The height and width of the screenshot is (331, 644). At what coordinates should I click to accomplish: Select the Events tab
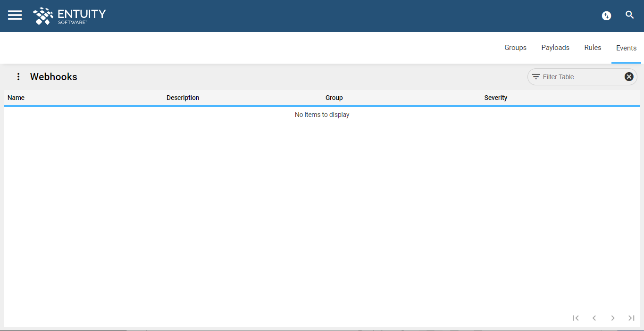pos(626,48)
